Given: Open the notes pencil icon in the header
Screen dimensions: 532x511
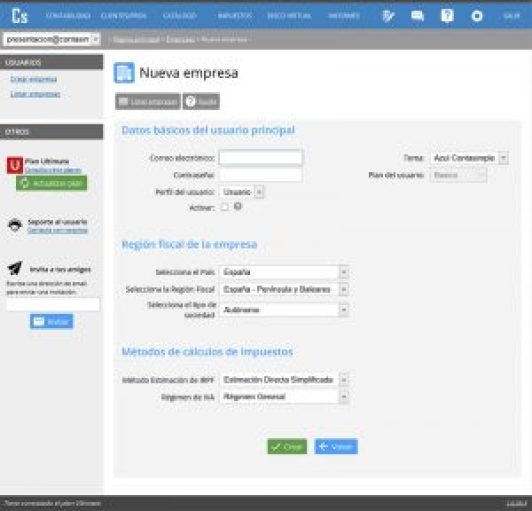Looking at the screenshot, I should pyautogui.click(x=388, y=16).
